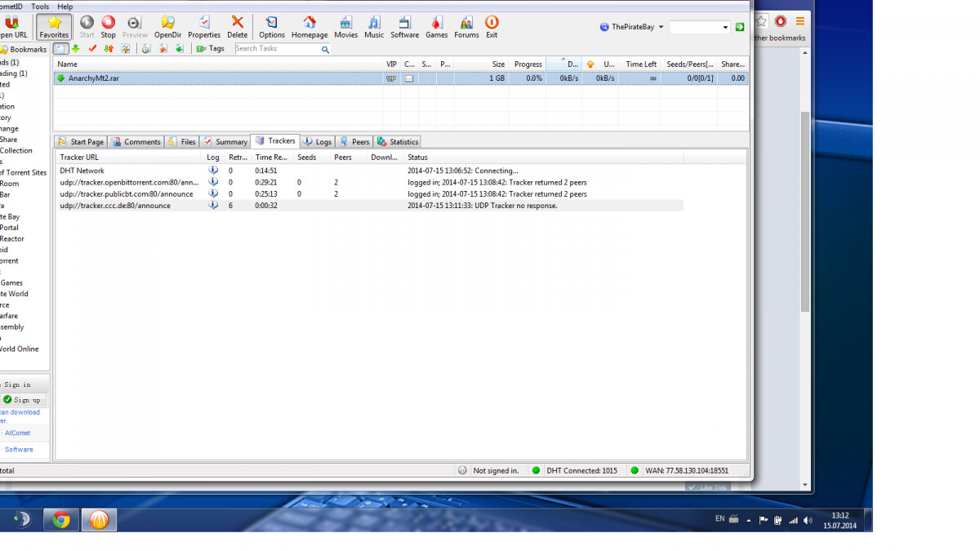Click the Delete red X icon
The height and width of the screenshot is (551, 980).
click(238, 26)
